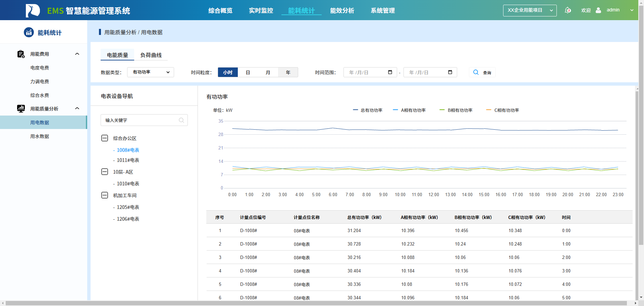Select 年 time granularity
The width and height of the screenshot is (644, 306).
tap(288, 72)
